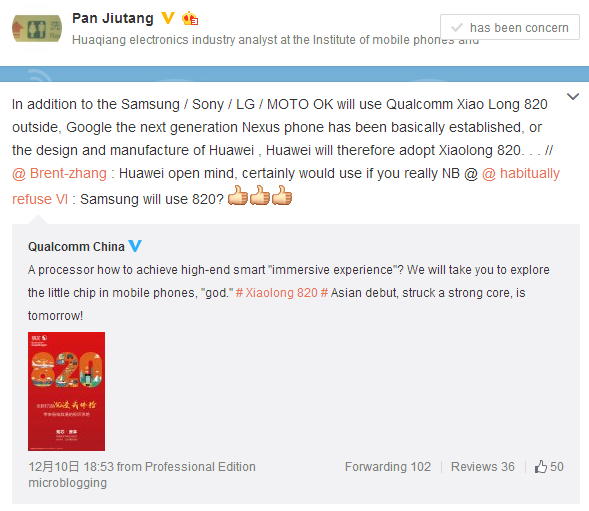Expand the post options chevron menu
This screenshot has height=511, width=589.
pos(572,97)
